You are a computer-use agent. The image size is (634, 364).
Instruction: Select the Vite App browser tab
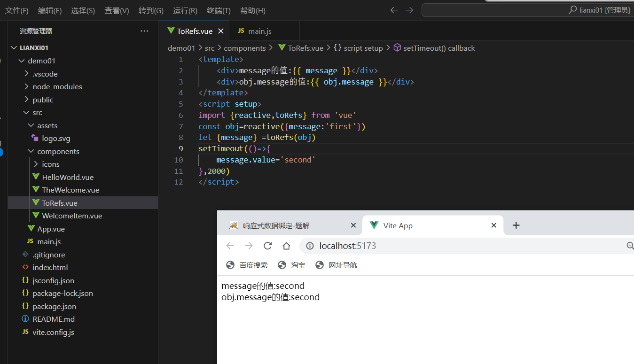432,225
